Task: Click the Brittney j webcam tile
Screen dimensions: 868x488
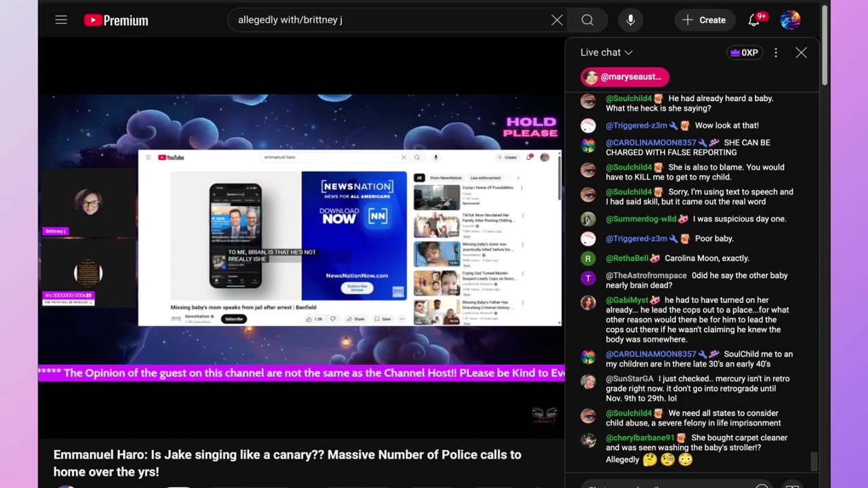Action: (87, 202)
